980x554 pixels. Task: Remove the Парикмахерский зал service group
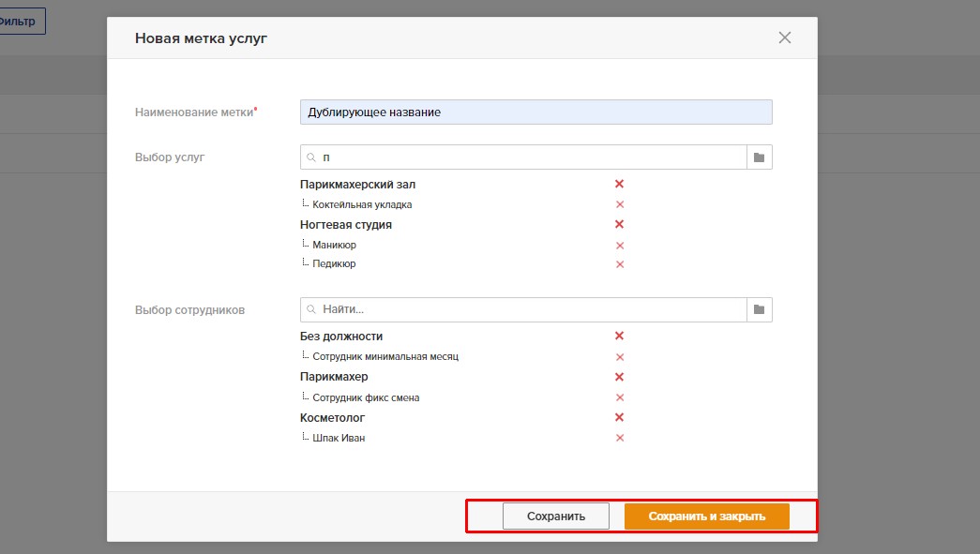619,184
